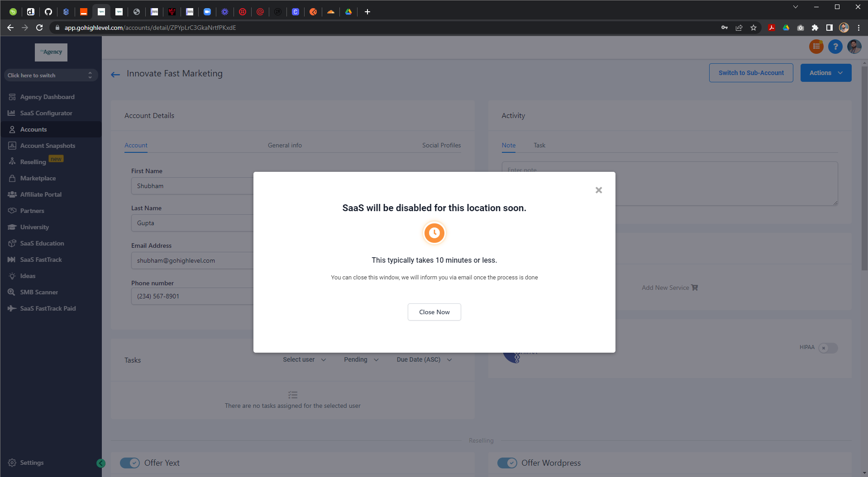This screenshot has height=477, width=868.
Task: Click the Email Address field
Action: click(x=192, y=260)
